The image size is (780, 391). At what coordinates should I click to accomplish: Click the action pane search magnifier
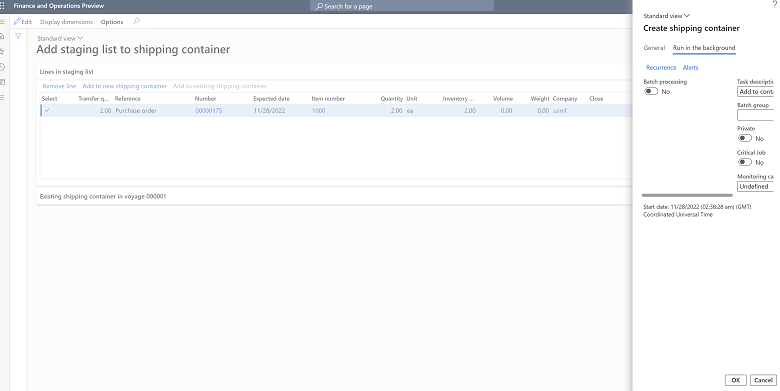136,21
